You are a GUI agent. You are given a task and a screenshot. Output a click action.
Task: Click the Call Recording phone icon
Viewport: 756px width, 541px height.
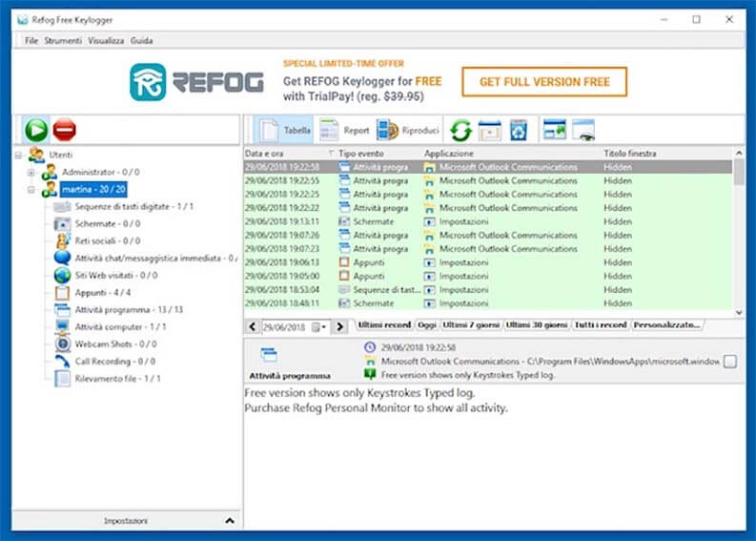tap(62, 361)
